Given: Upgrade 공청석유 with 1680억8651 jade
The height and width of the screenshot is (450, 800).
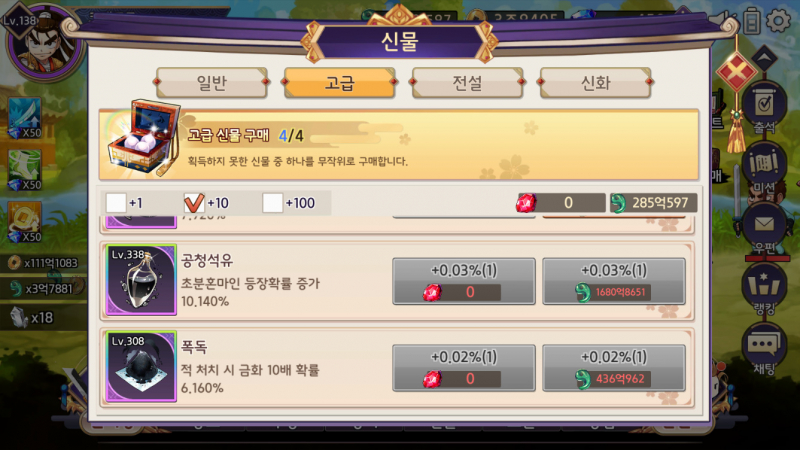Looking at the screenshot, I should [614, 281].
